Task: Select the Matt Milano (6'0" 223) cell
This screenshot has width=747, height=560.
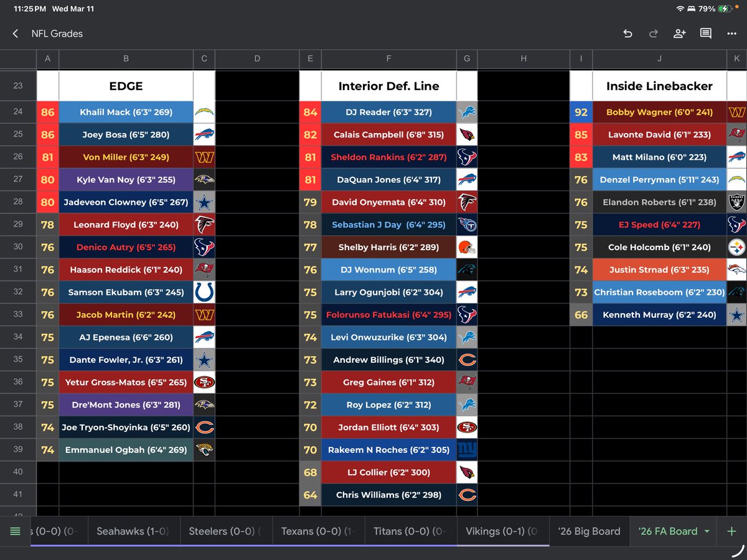Action: click(x=659, y=157)
